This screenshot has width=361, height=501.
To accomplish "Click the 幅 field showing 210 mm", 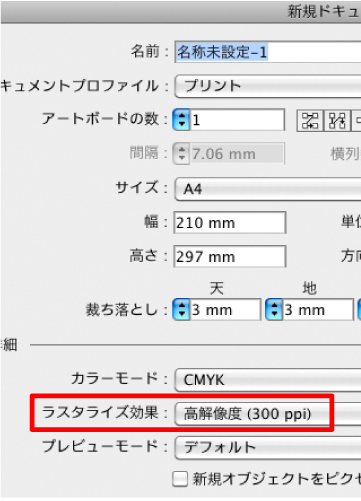I will (x=230, y=222).
